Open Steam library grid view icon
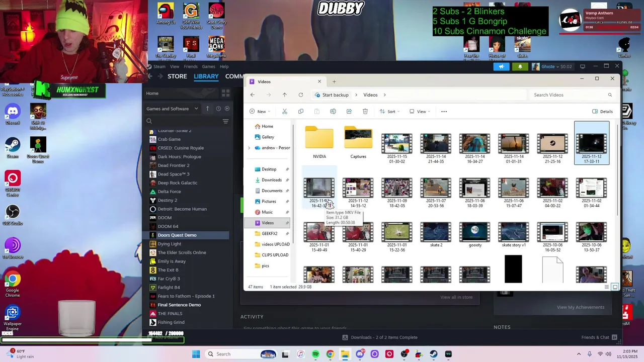644x362 pixels. [x=225, y=94]
